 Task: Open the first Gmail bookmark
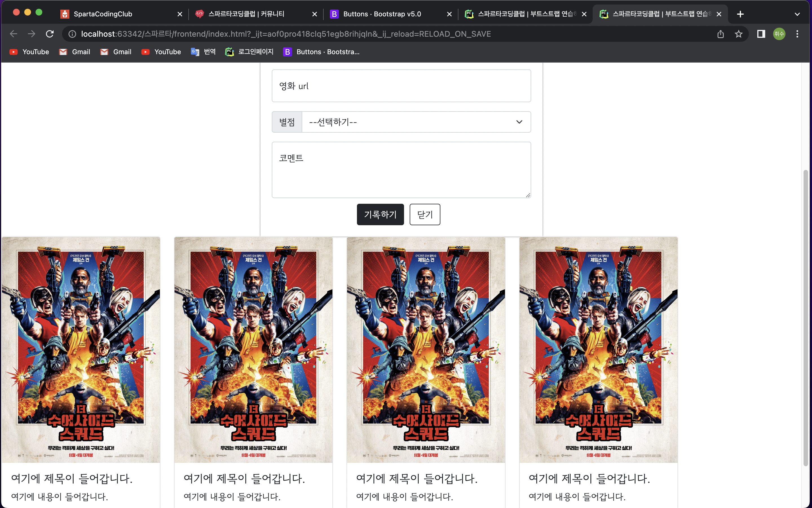coord(74,52)
